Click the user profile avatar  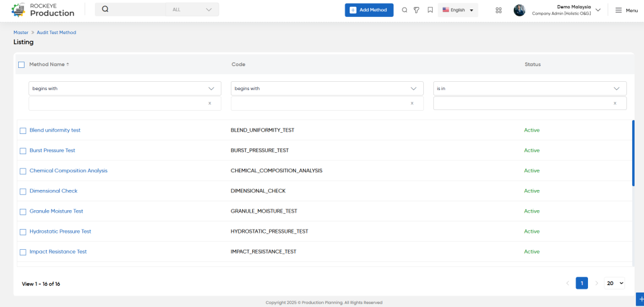(x=519, y=10)
